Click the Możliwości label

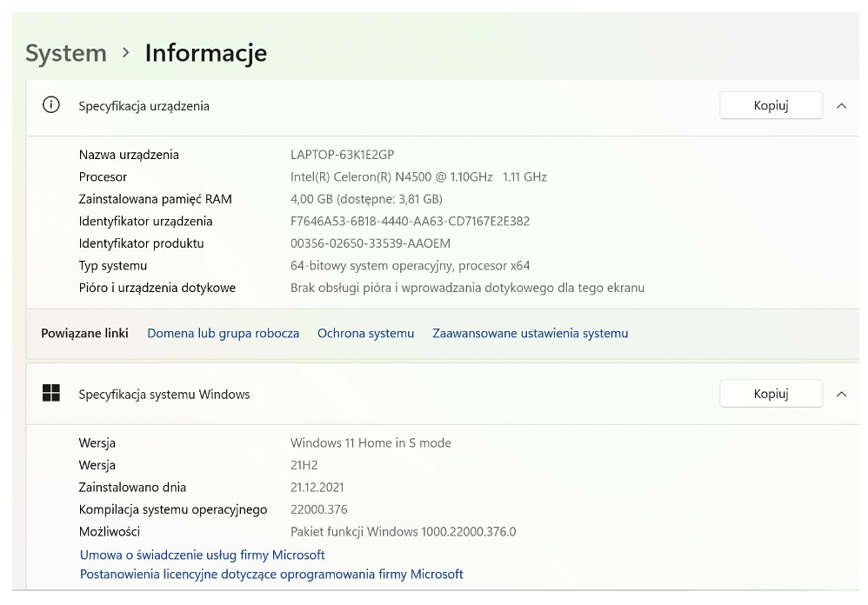click(x=109, y=531)
